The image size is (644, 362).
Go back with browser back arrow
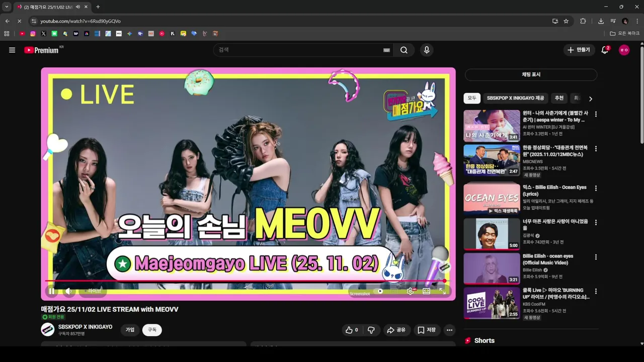(x=7, y=21)
